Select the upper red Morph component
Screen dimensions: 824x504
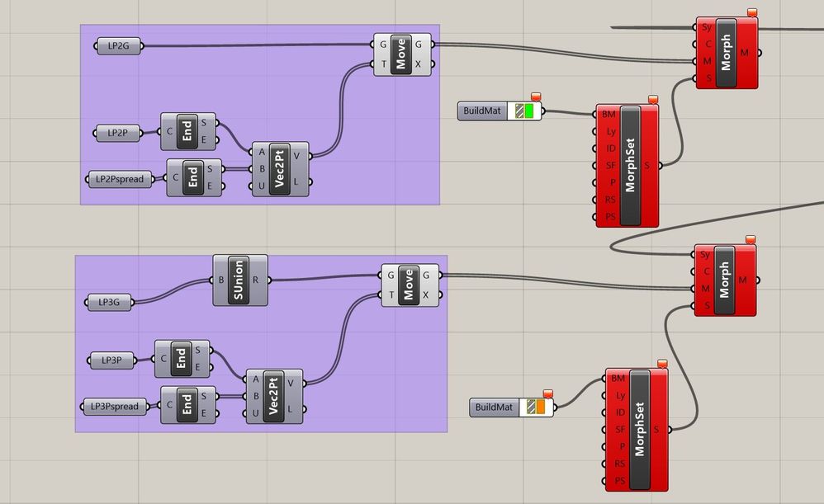tap(727, 53)
